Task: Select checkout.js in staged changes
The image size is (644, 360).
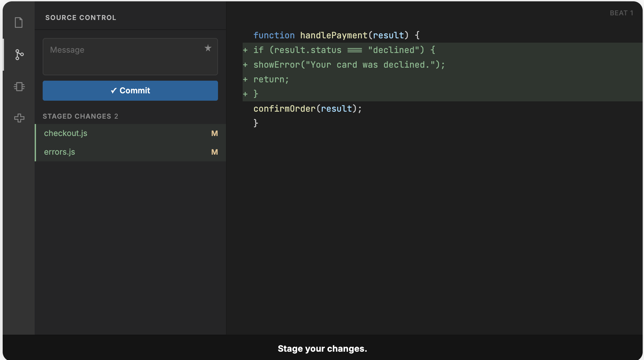Action: pos(130,133)
